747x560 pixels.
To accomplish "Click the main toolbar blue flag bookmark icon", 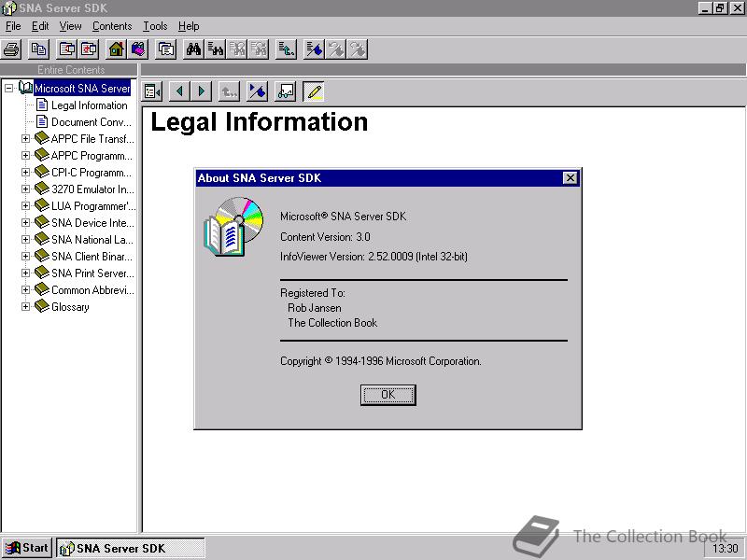I will pos(314,49).
